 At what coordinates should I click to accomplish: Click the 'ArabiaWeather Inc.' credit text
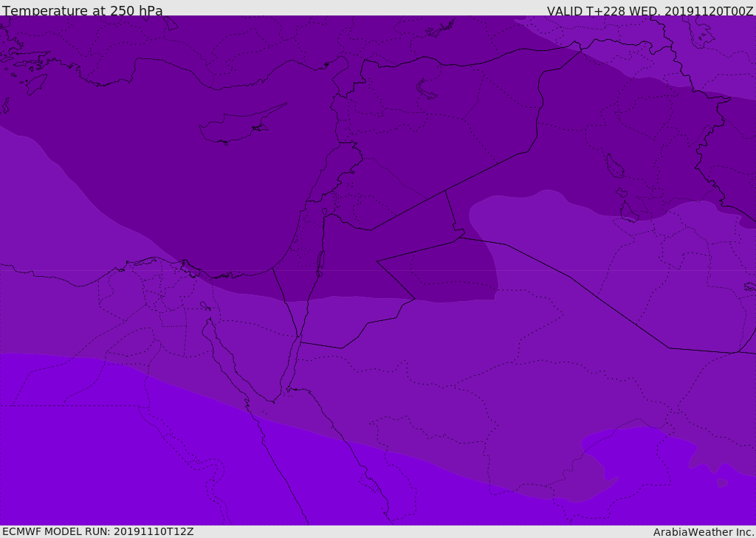click(x=704, y=532)
